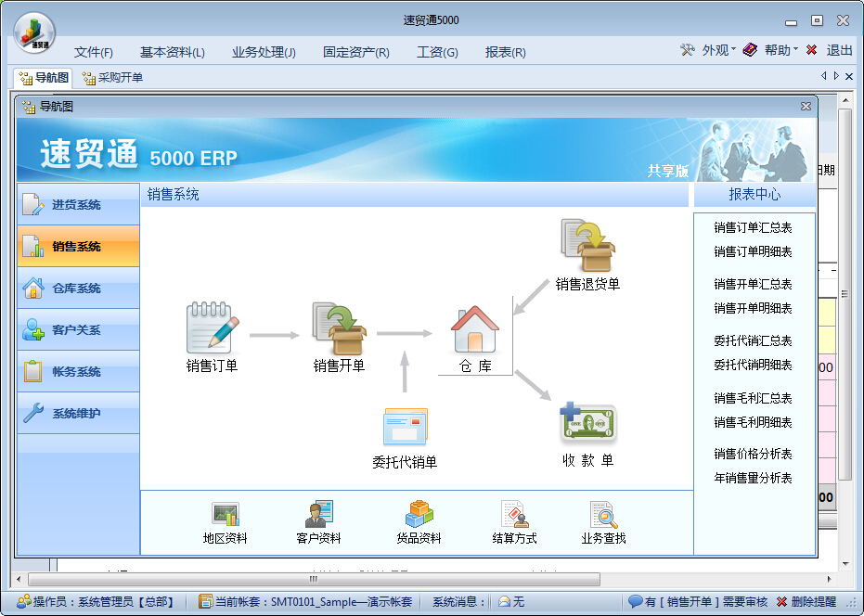Viewport: 864px width, 616px height.
Task: Open 业务查找 magnifier icon
Action: tap(603, 514)
